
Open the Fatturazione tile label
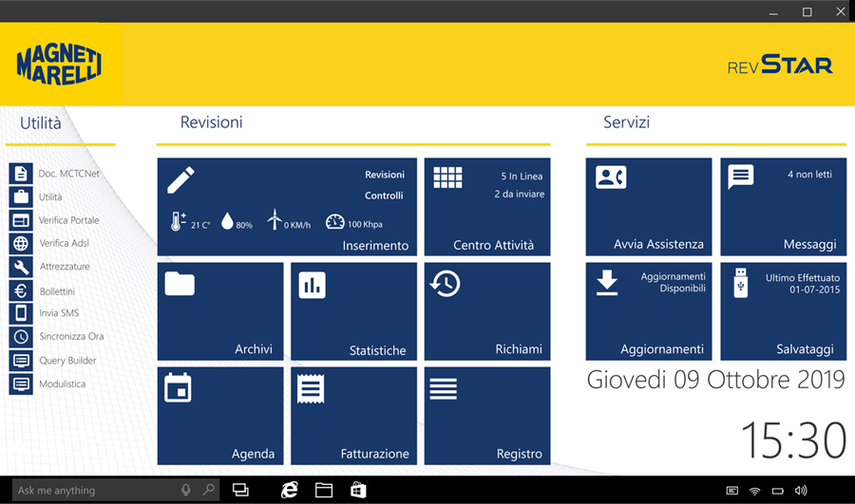point(374,454)
